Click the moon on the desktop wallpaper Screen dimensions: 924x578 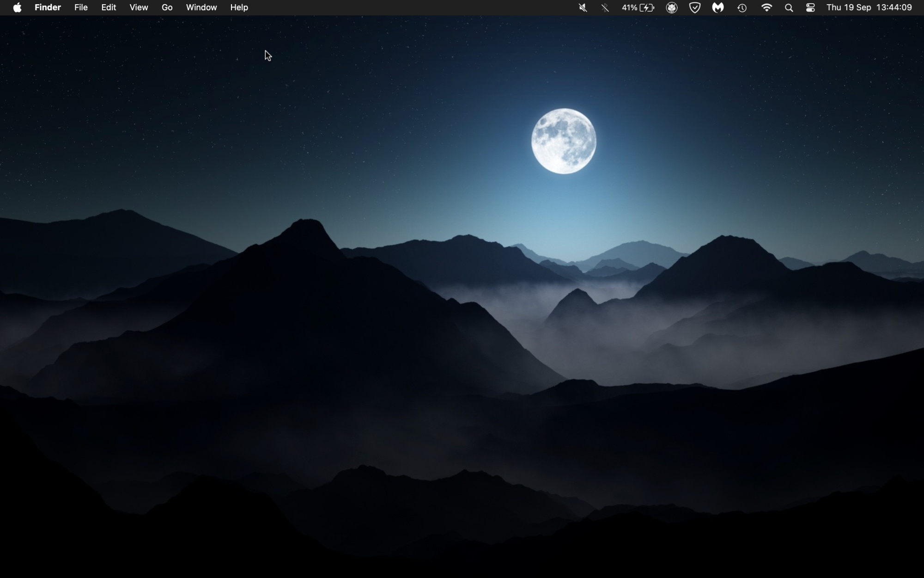coord(564,141)
